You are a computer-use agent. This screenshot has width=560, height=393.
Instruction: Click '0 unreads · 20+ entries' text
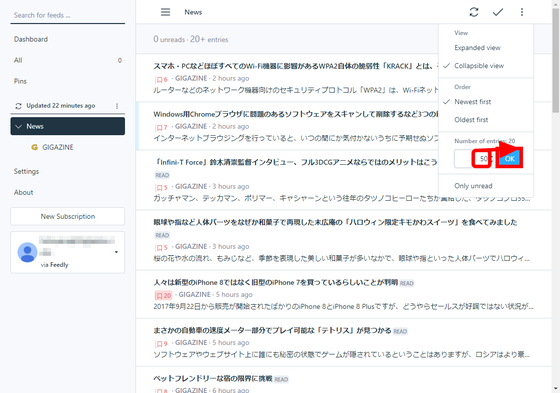pos(191,39)
